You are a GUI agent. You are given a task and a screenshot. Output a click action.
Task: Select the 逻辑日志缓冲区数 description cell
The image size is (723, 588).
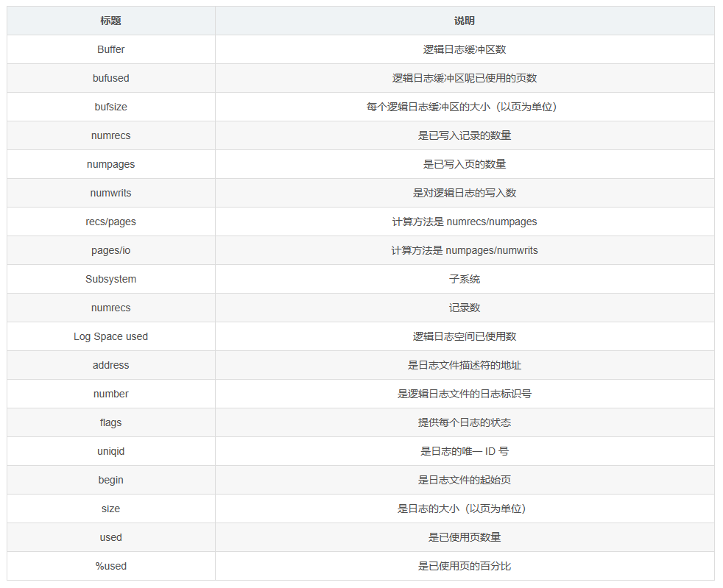(465, 49)
